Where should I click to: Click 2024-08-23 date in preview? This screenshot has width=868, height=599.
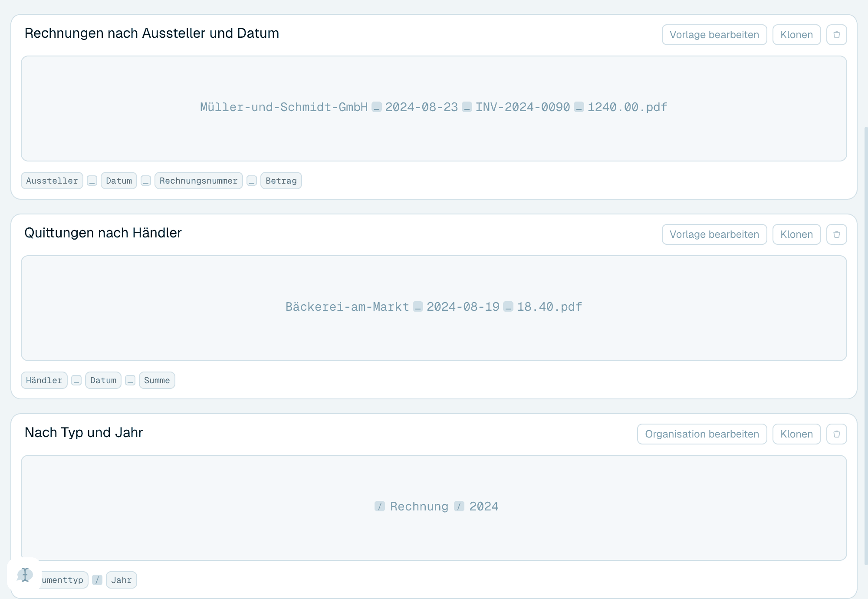[x=421, y=107]
